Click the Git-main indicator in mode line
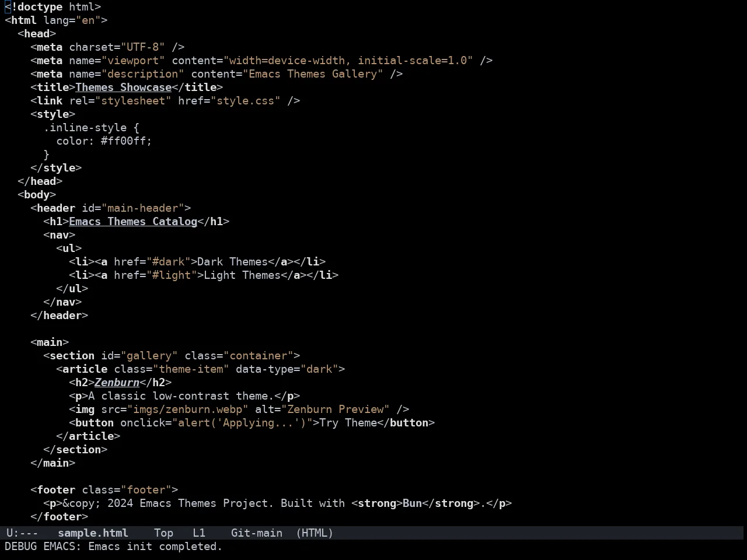This screenshot has width=747, height=560. point(257,533)
